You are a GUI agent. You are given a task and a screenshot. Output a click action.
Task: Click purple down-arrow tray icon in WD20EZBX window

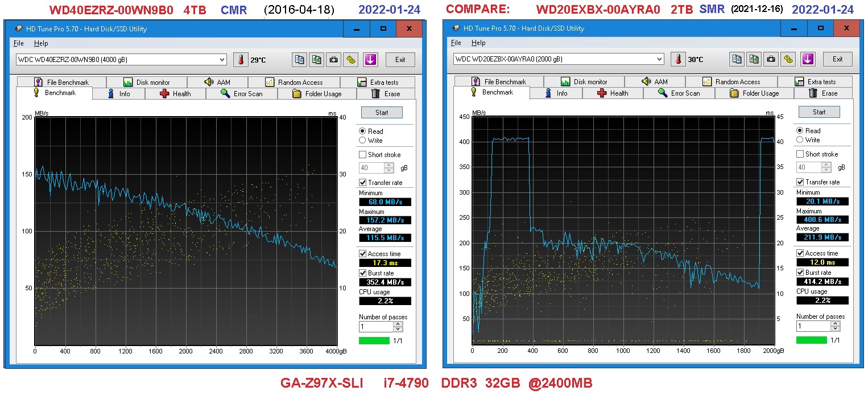point(808,59)
